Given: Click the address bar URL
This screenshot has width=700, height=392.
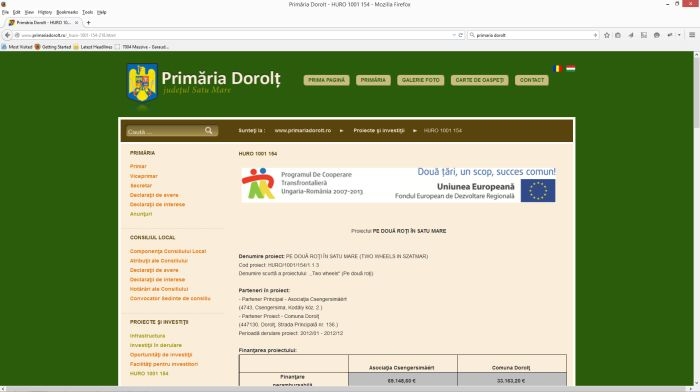Looking at the screenshot, I should pyautogui.click(x=68, y=35).
